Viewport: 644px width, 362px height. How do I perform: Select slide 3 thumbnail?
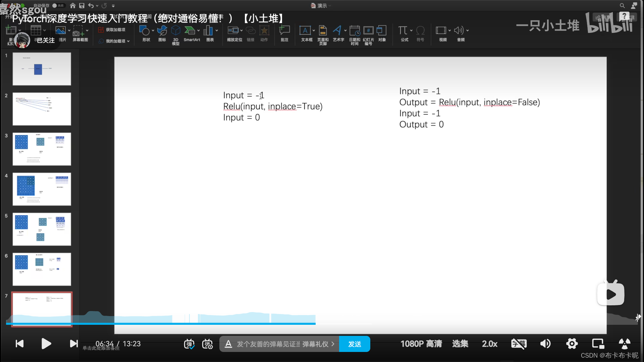tap(42, 149)
